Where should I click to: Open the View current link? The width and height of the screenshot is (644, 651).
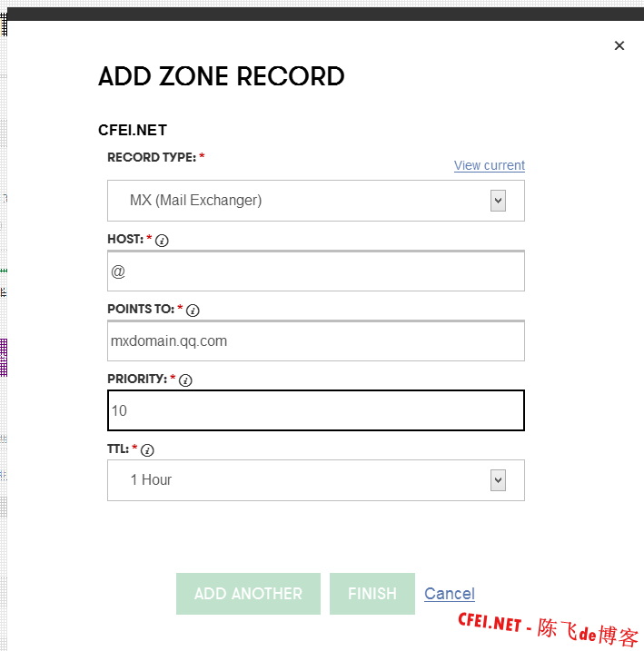click(x=489, y=165)
